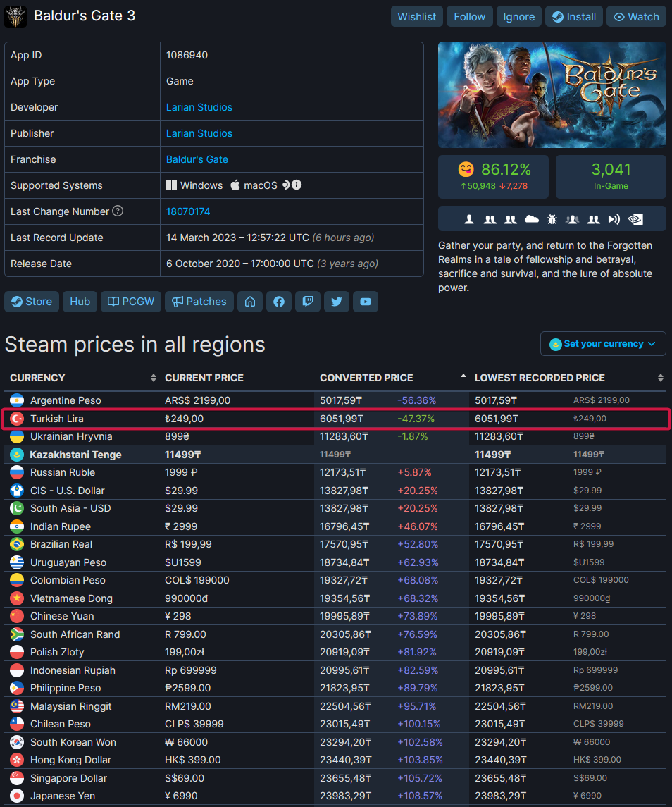Click the info icon after the Steam Deck icon

[297, 185]
